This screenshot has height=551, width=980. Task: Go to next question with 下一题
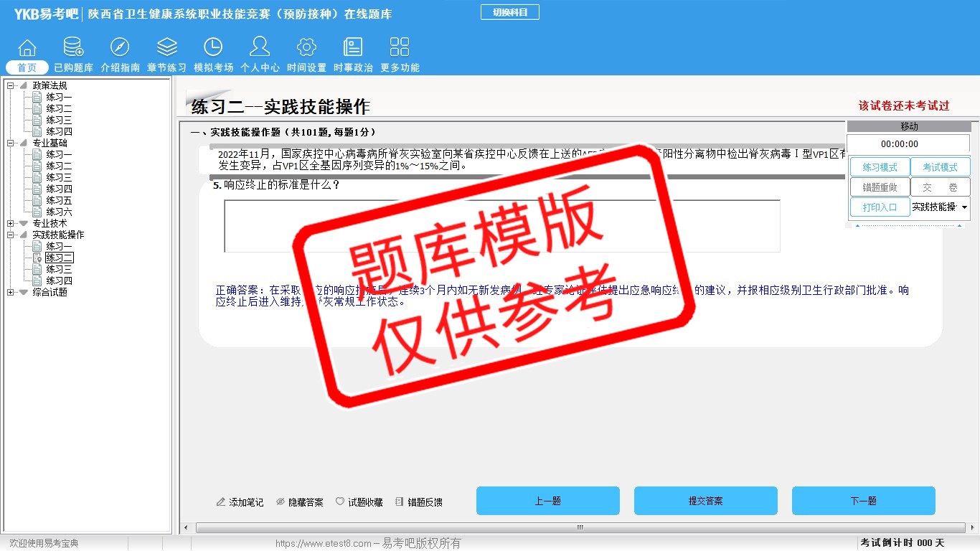[864, 501]
